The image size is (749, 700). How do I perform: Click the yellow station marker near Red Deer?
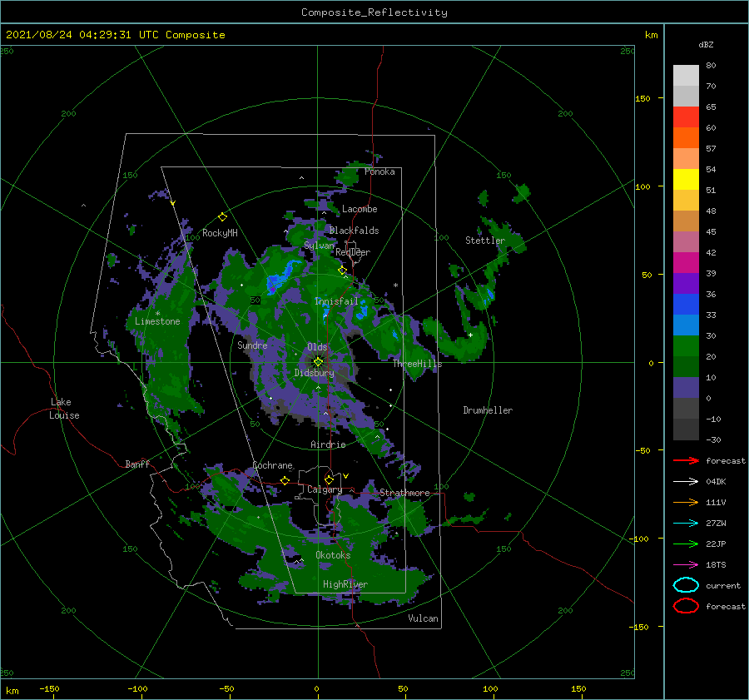click(342, 271)
